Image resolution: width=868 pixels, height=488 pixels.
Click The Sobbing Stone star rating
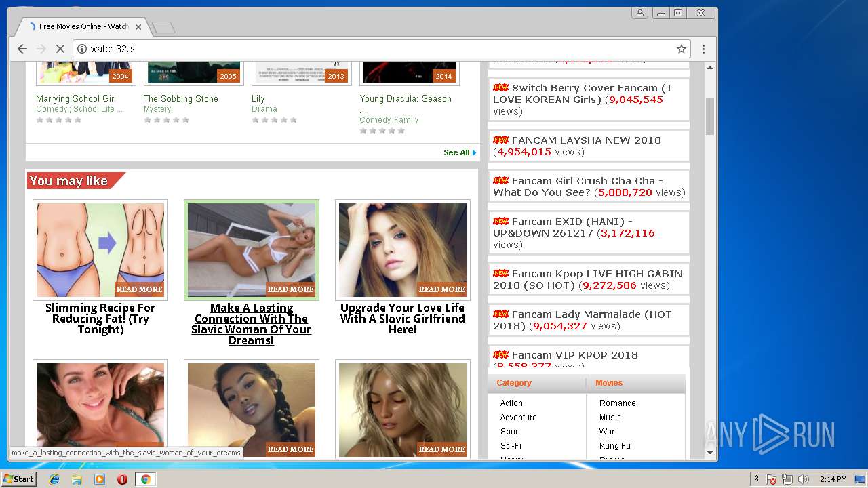pyautogui.click(x=167, y=120)
